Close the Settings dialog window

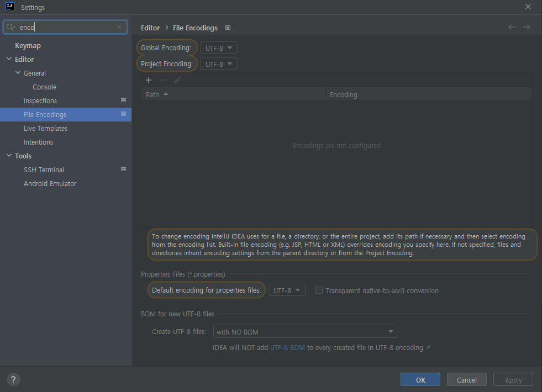tap(528, 7)
